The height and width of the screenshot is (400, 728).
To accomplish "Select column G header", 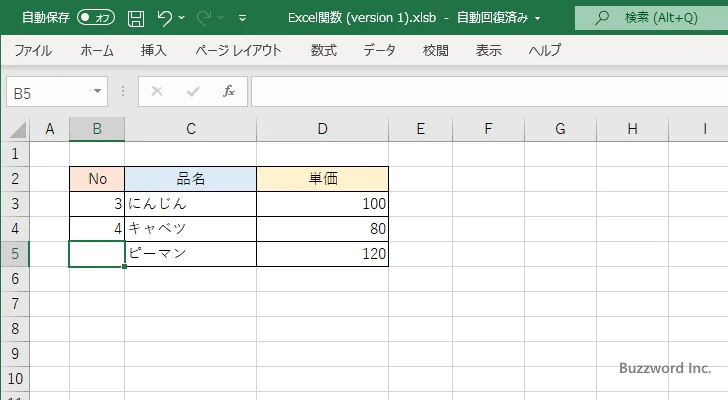I will coord(560,129).
